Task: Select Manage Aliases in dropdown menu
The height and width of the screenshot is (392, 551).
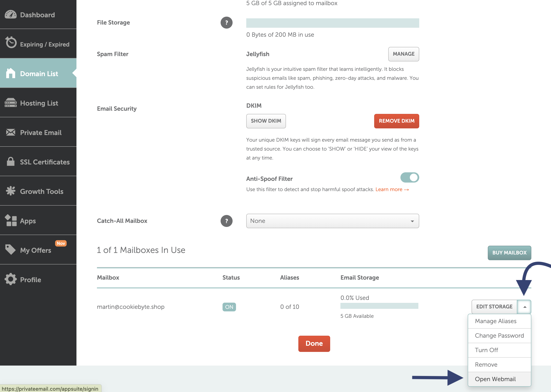Action: point(495,321)
